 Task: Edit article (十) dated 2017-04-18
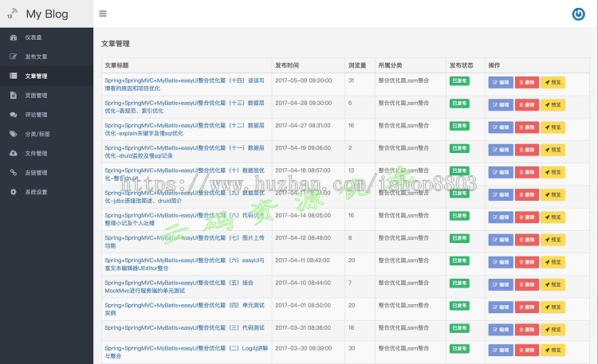click(501, 172)
